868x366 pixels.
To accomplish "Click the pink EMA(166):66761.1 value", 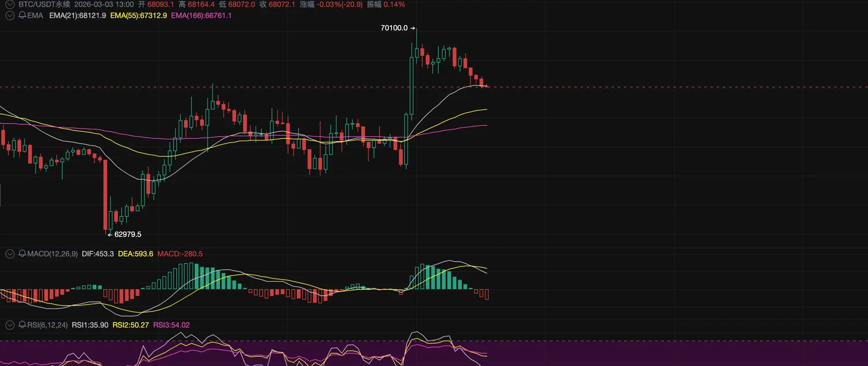I will (201, 15).
